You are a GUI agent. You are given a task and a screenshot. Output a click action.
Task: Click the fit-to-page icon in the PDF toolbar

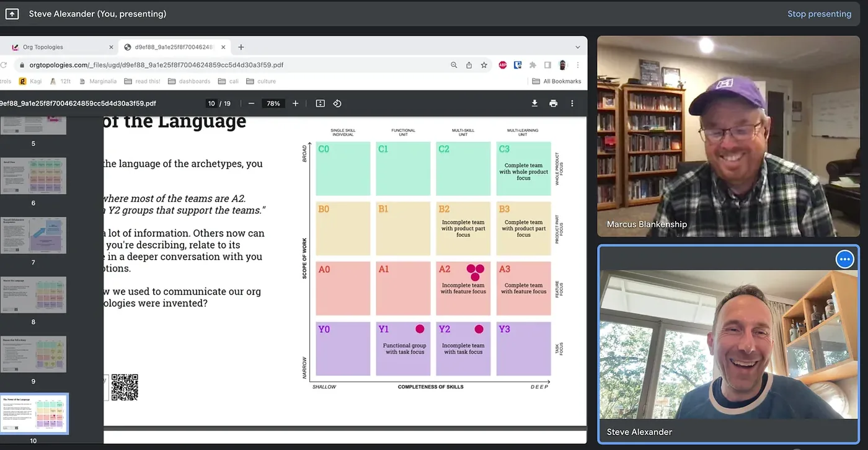coord(320,104)
